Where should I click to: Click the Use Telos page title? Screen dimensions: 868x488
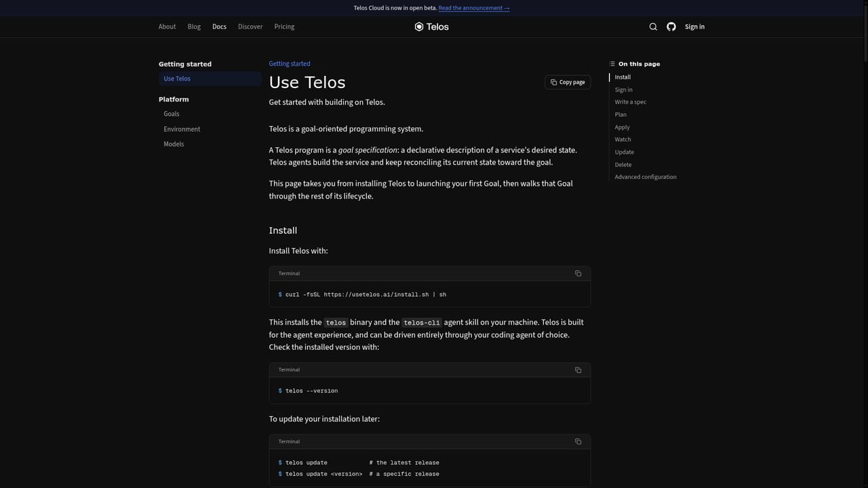(x=307, y=83)
